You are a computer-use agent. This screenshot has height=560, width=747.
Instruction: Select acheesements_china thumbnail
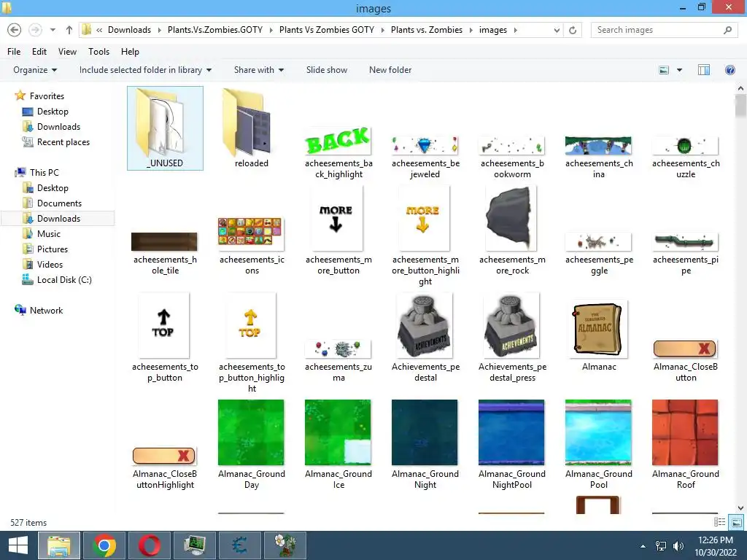coord(598,146)
